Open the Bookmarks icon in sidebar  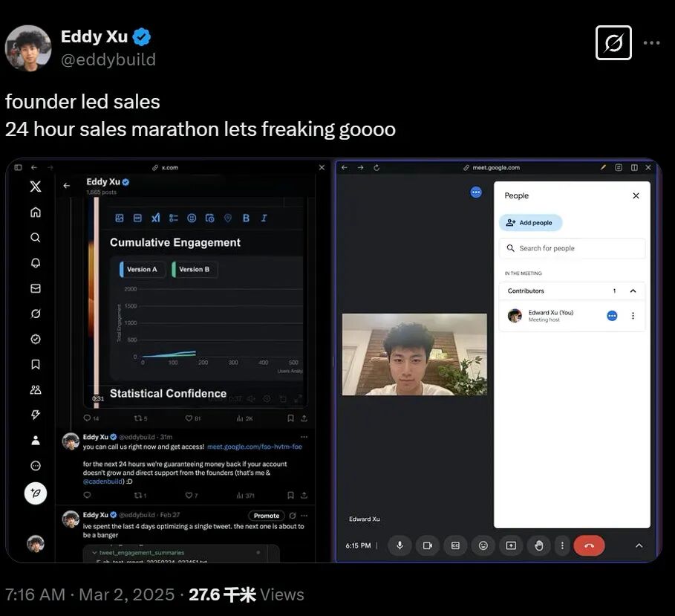click(x=36, y=364)
